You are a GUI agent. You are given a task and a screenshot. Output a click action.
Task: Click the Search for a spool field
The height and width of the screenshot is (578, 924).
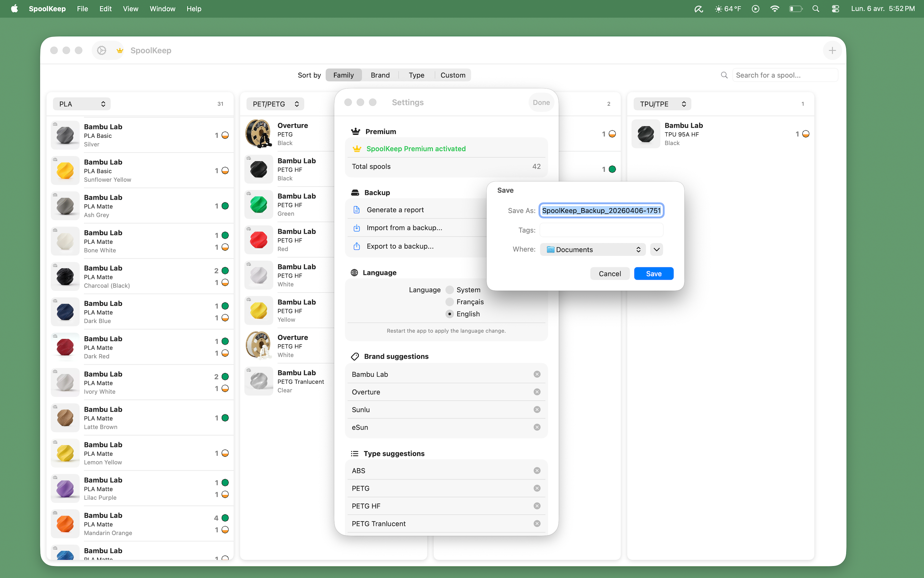pos(785,75)
